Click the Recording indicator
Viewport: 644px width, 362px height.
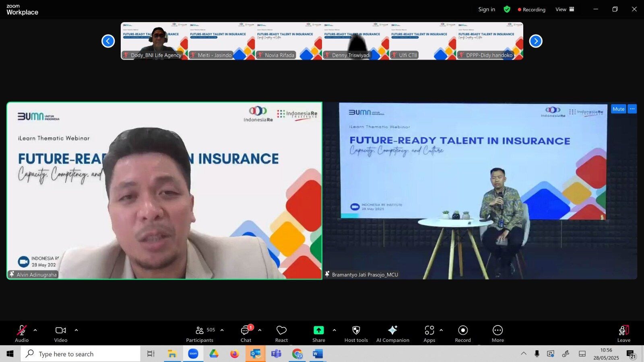[x=532, y=10]
